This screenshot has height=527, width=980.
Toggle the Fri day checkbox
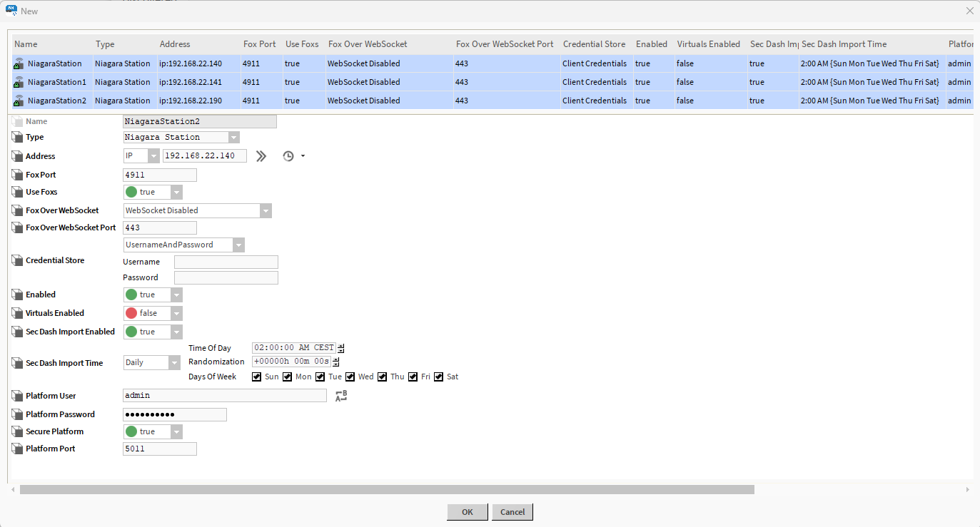pos(413,377)
